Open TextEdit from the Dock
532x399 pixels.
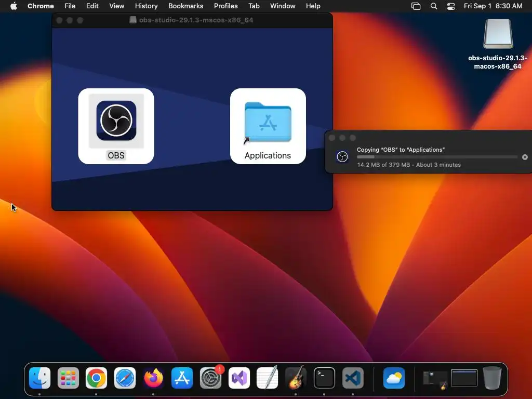point(268,378)
